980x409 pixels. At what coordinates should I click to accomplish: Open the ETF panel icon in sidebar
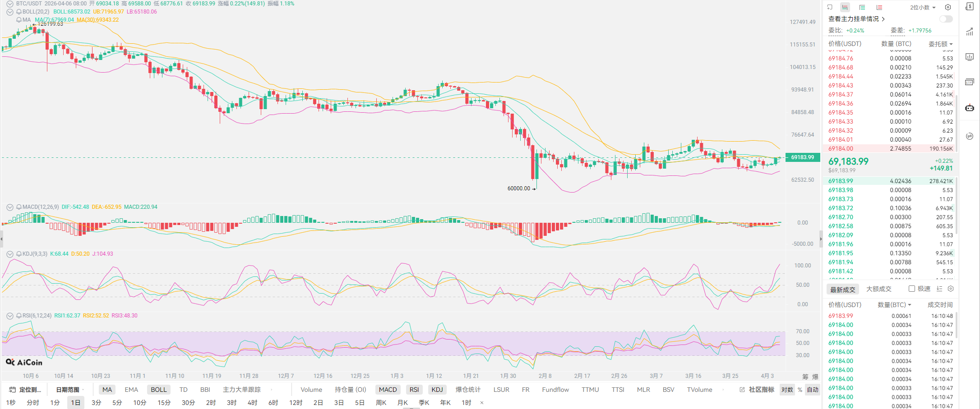point(969,82)
